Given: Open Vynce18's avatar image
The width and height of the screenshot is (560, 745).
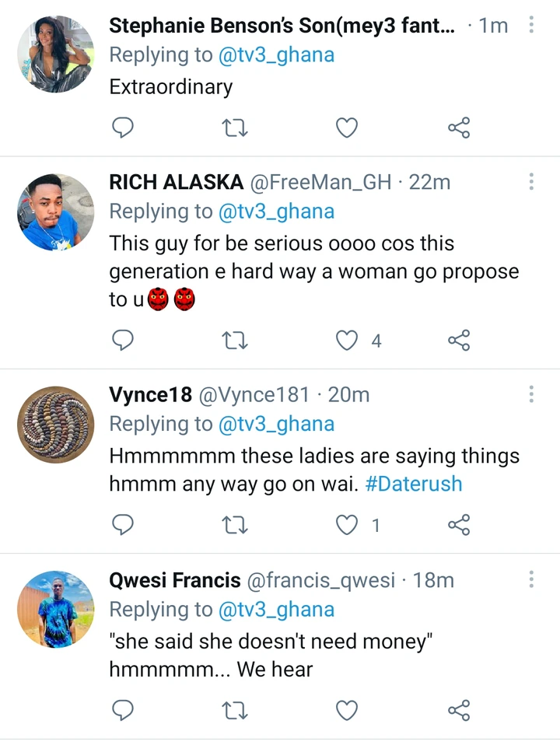Looking at the screenshot, I should [x=55, y=425].
